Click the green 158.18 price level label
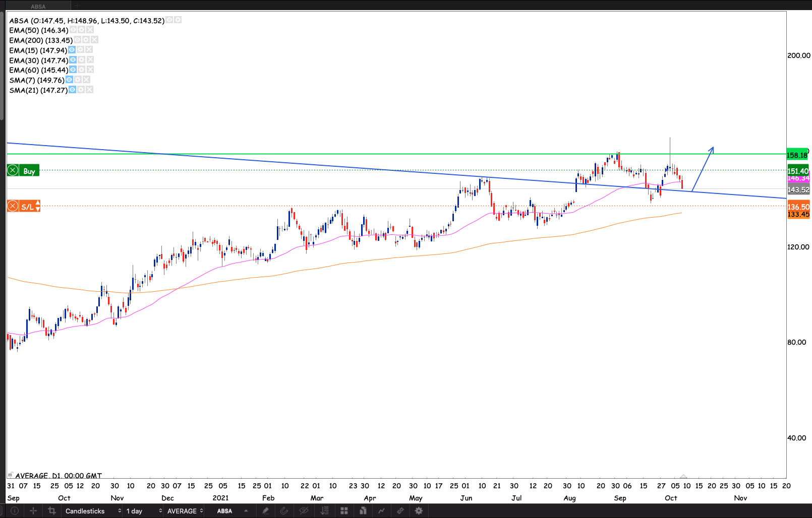This screenshot has width=812, height=518. pos(797,155)
